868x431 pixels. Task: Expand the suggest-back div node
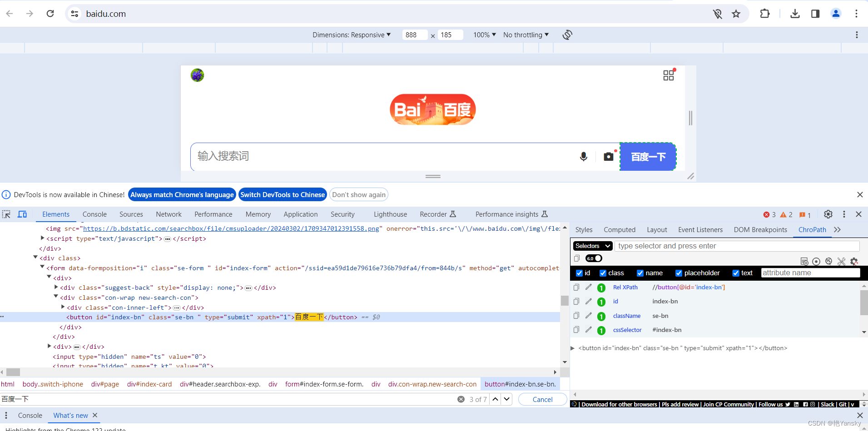(x=56, y=287)
